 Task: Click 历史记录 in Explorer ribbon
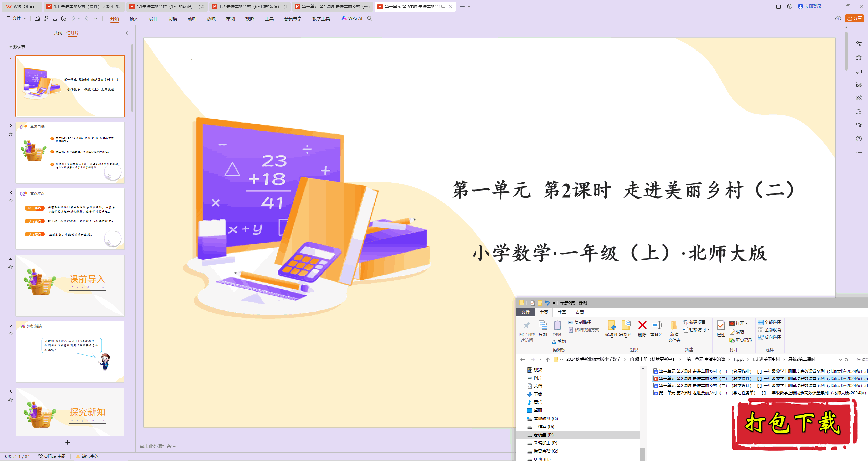741,340
